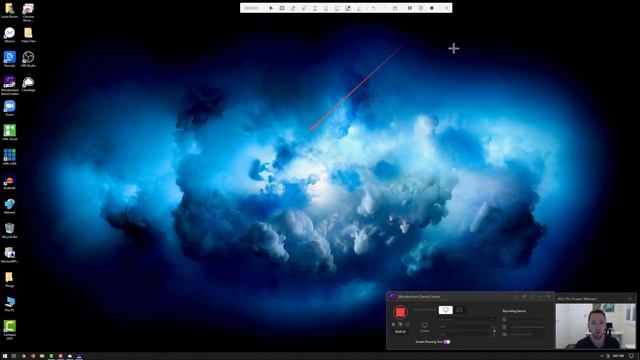Select the white monitor screen-mode button
The height and width of the screenshot is (360, 640).
click(x=446, y=310)
